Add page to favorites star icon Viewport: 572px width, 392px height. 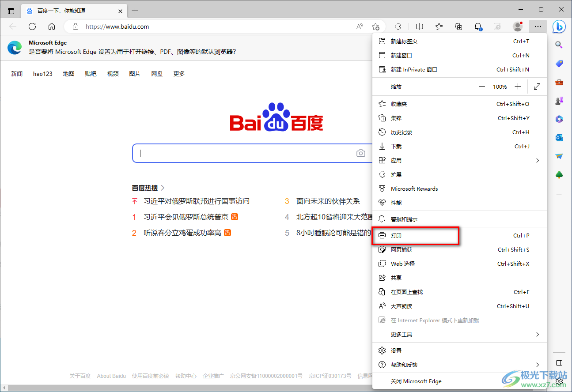pos(375,26)
